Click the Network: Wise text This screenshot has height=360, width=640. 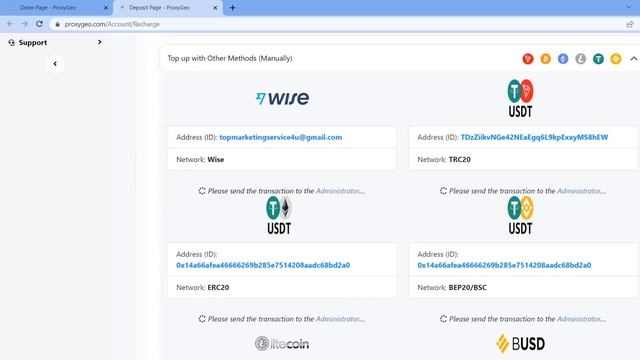click(x=200, y=160)
